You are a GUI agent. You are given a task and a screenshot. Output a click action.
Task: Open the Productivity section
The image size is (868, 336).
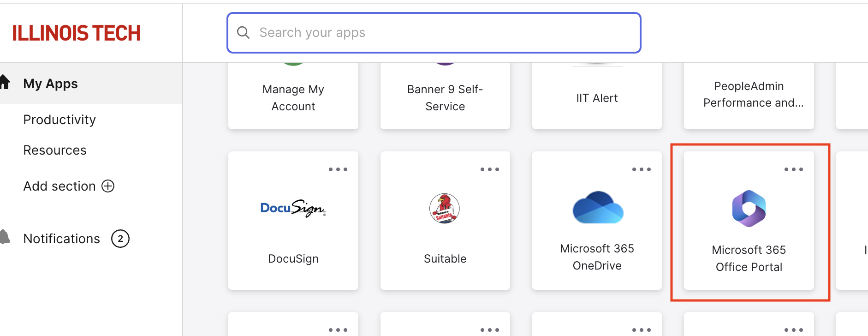[59, 120]
